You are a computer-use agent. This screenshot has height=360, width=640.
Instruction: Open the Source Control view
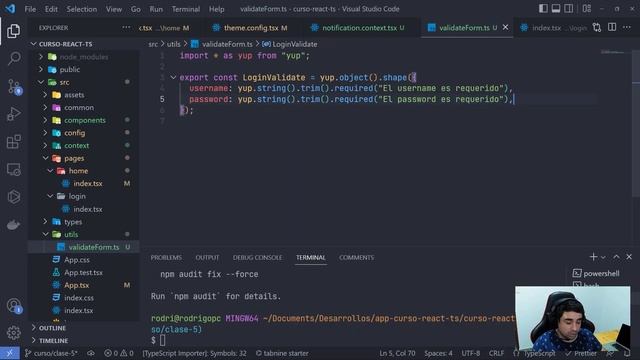click(x=14, y=87)
